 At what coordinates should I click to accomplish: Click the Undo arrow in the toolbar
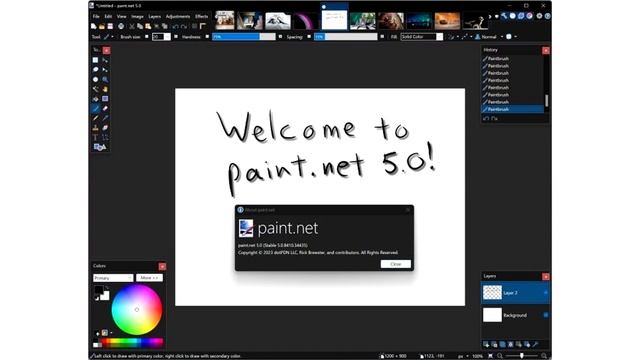(175, 26)
